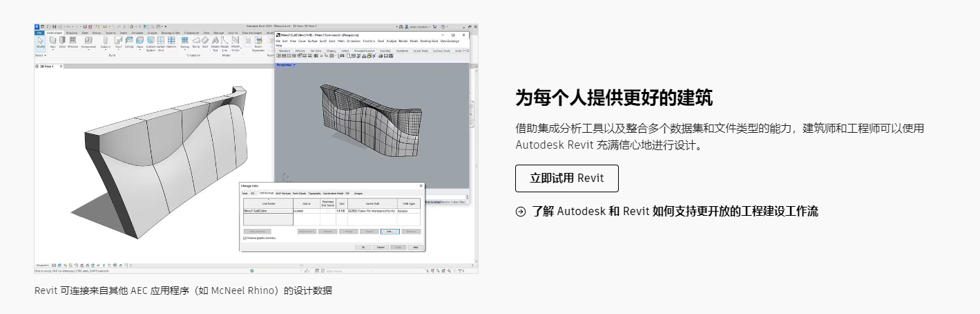980x314 pixels.
Task: Open the Perspective viewport dropdown in Rhino
Action: [x=295, y=65]
